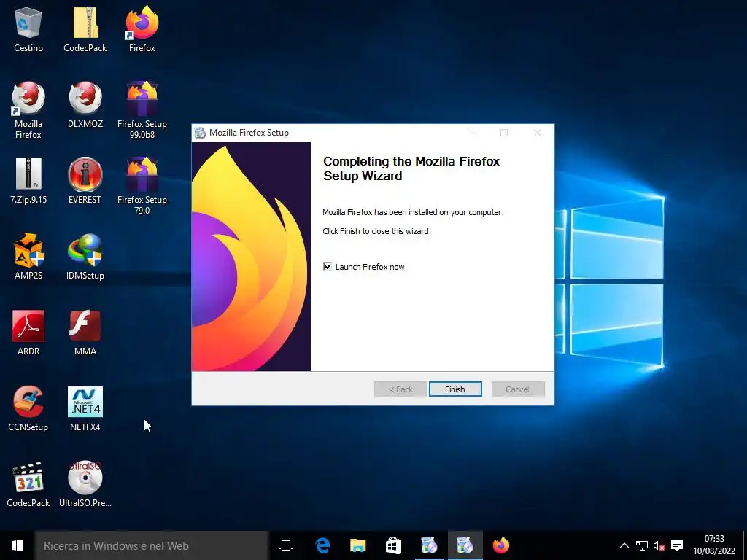Uncheck Launch Firefox now checkbox
This screenshot has width=747, height=560.
(328, 266)
